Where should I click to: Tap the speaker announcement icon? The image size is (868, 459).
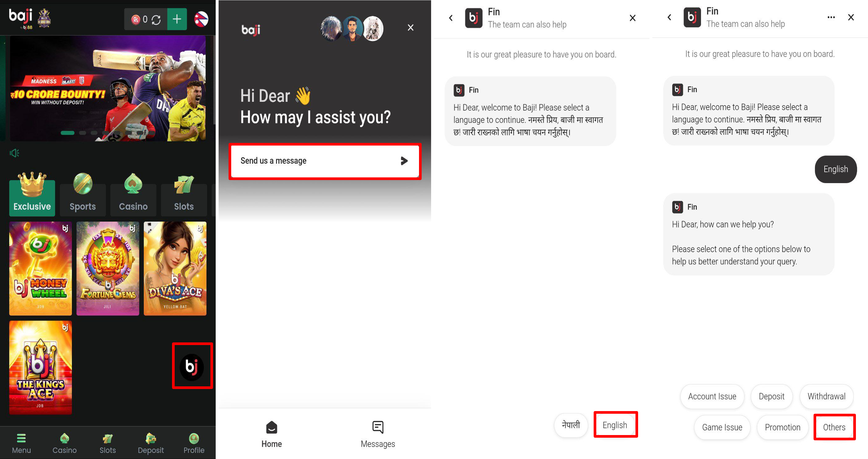click(14, 153)
